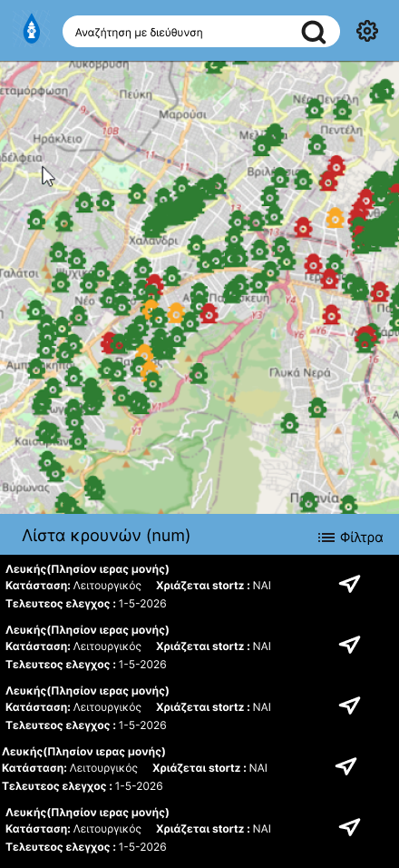Select red hydrant beside Αγία Παρασκευή label

click(209, 313)
